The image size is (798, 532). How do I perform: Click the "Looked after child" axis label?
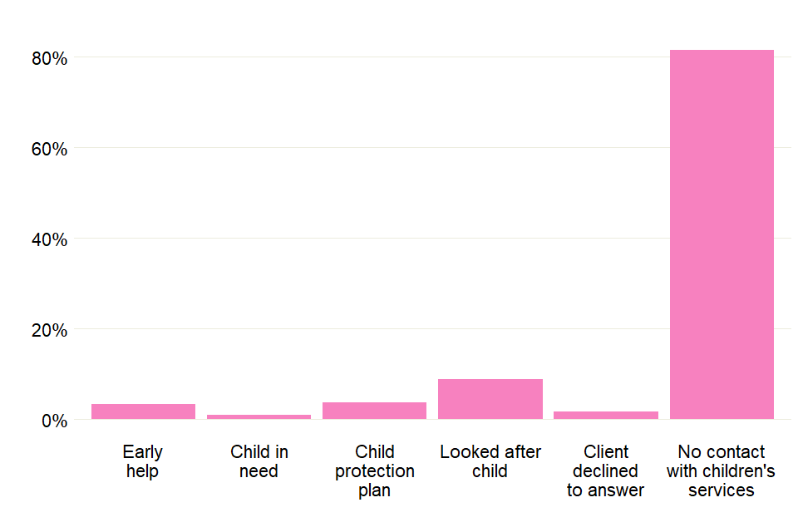pos(490,461)
